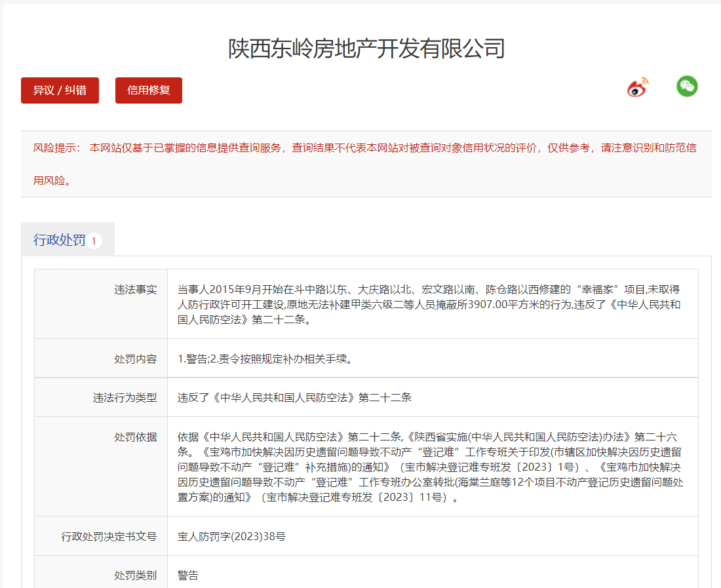Image resolution: width=721 pixels, height=588 pixels.
Task: Switch to the 行政处罚 tab
Action: click(x=60, y=241)
